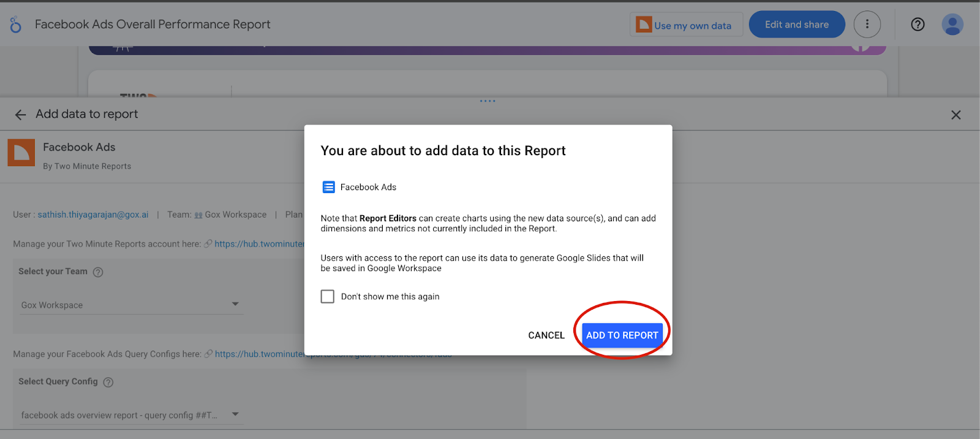
Task: Click the ADD TO REPORT button
Action: 622,335
